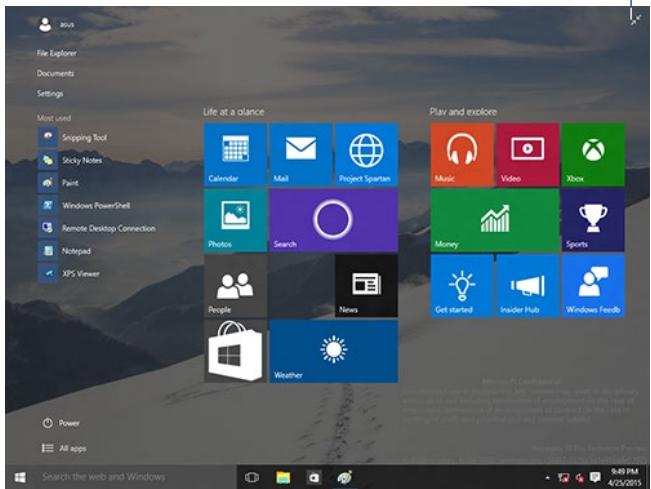Open the Money tile

point(494,220)
